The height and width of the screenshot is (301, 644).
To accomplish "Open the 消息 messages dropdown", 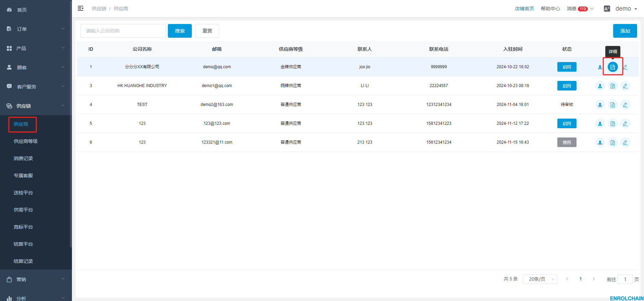I will point(580,9).
